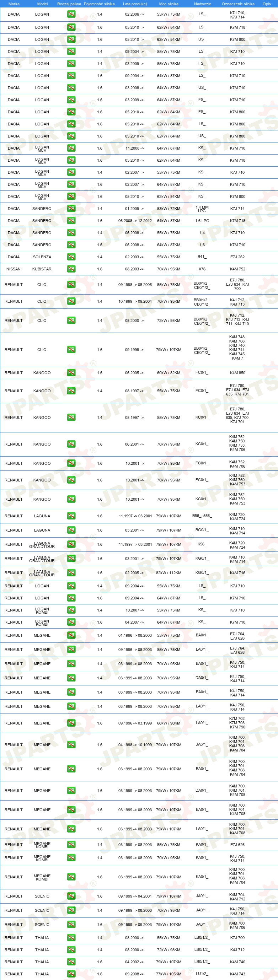278x980 pixels.
Task: Click the Lata produkcji column header
Action: coord(135,4)
